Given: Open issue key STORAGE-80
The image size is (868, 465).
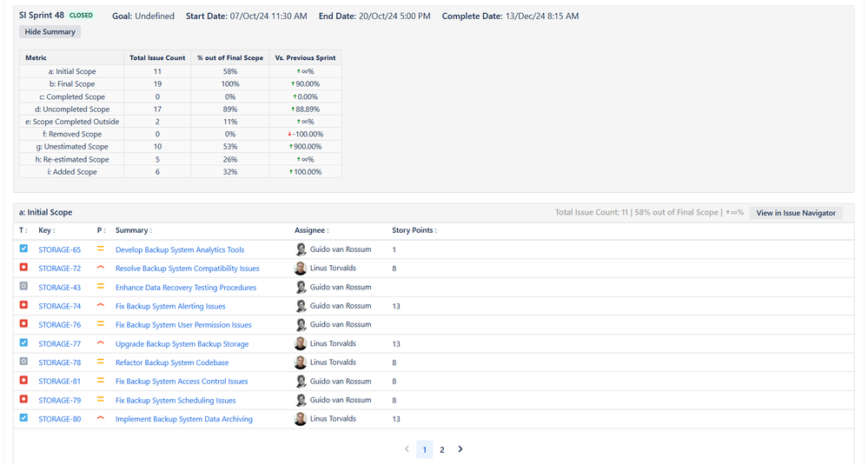Looking at the screenshot, I should pyautogui.click(x=59, y=419).
